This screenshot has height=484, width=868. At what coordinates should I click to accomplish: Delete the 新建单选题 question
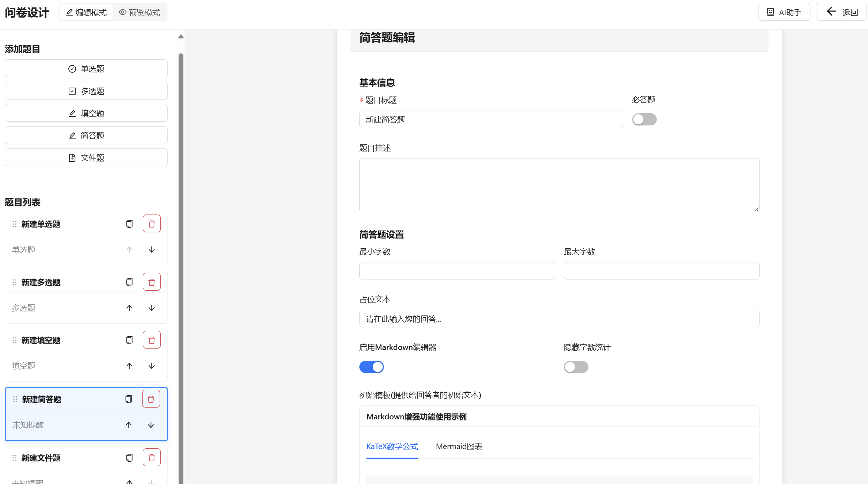click(151, 224)
